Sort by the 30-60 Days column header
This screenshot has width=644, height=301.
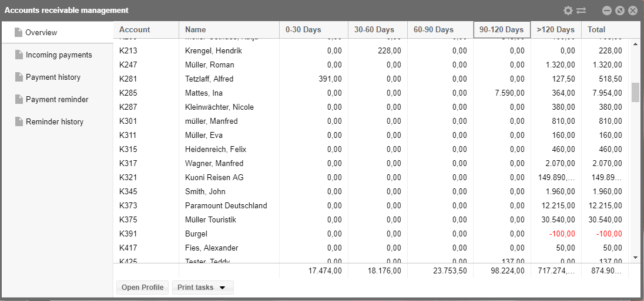coord(378,29)
